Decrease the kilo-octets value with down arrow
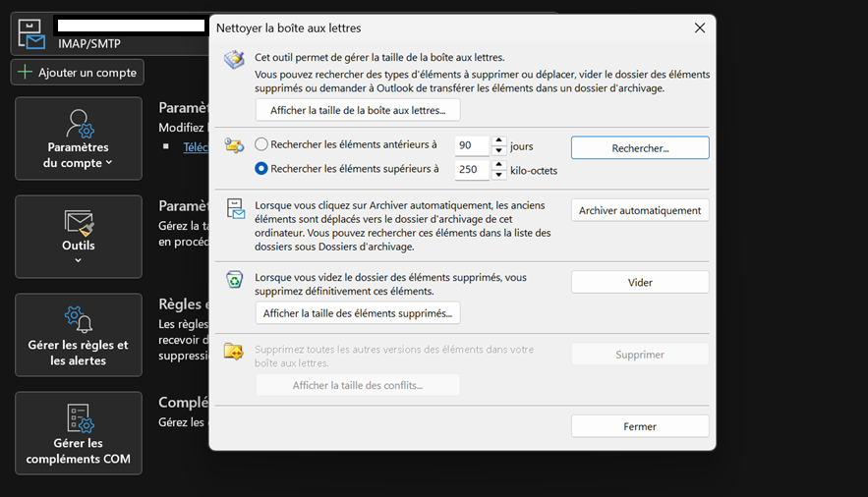 coord(498,175)
